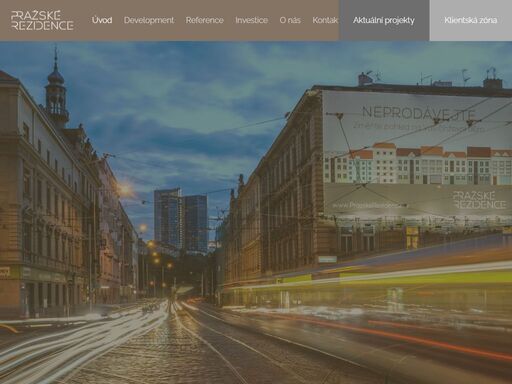Navigate to Kontakt
The height and width of the screenshot is (384, 512).
click(x=325, y=20)
